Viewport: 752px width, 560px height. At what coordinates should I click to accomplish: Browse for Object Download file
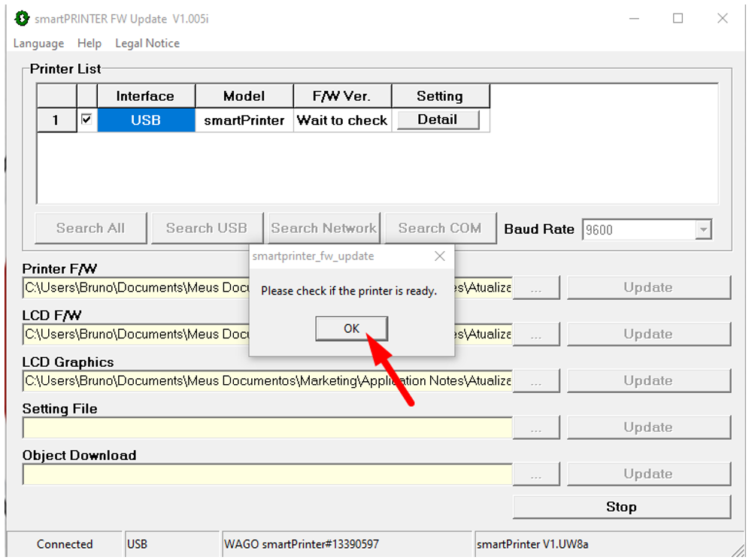(535, 474)
